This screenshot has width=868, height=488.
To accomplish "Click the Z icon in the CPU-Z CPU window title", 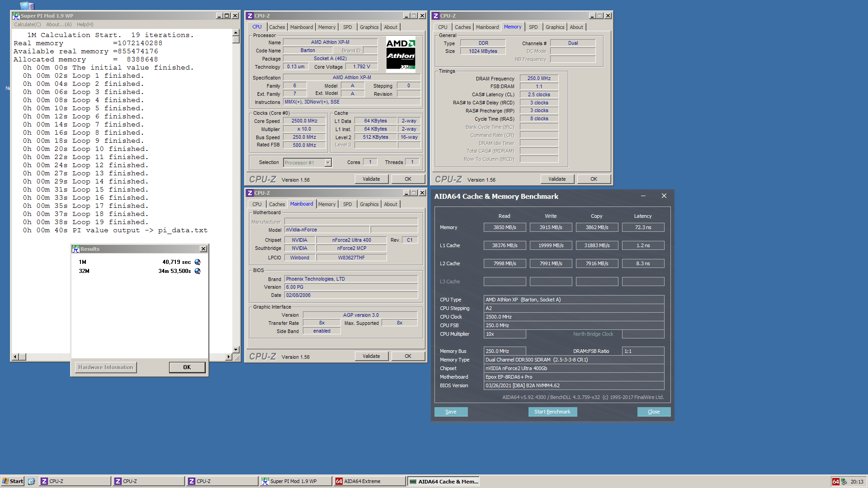I will point(250,16).
